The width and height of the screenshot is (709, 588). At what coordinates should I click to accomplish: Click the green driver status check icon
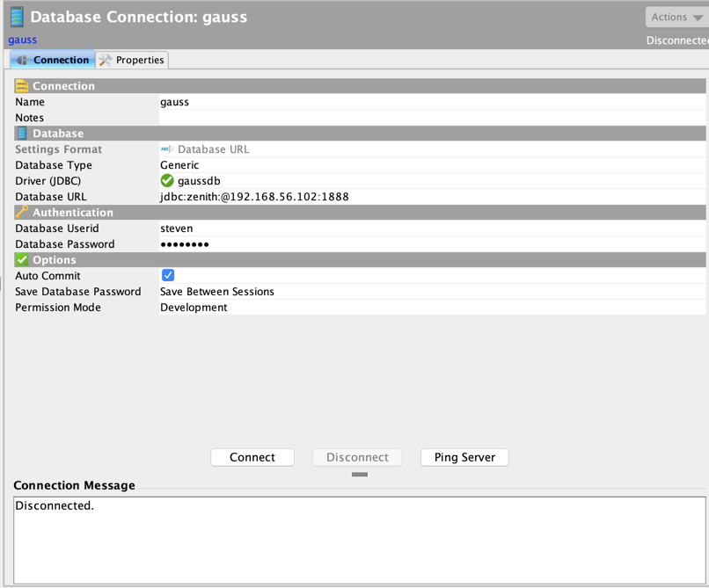(x=167, y=181)
